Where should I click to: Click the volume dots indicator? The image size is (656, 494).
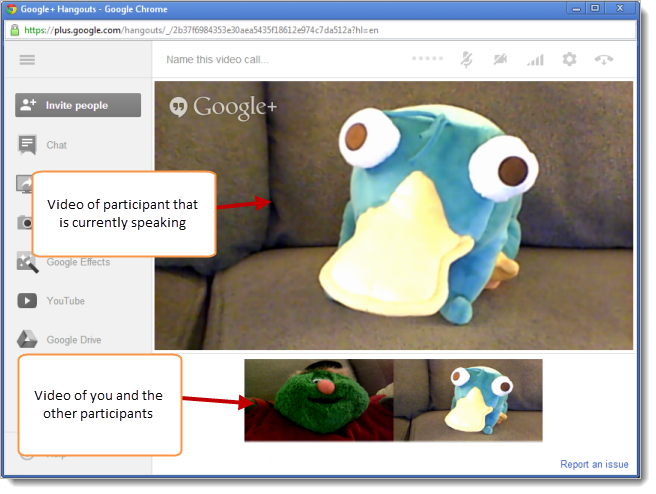(428, 59)
